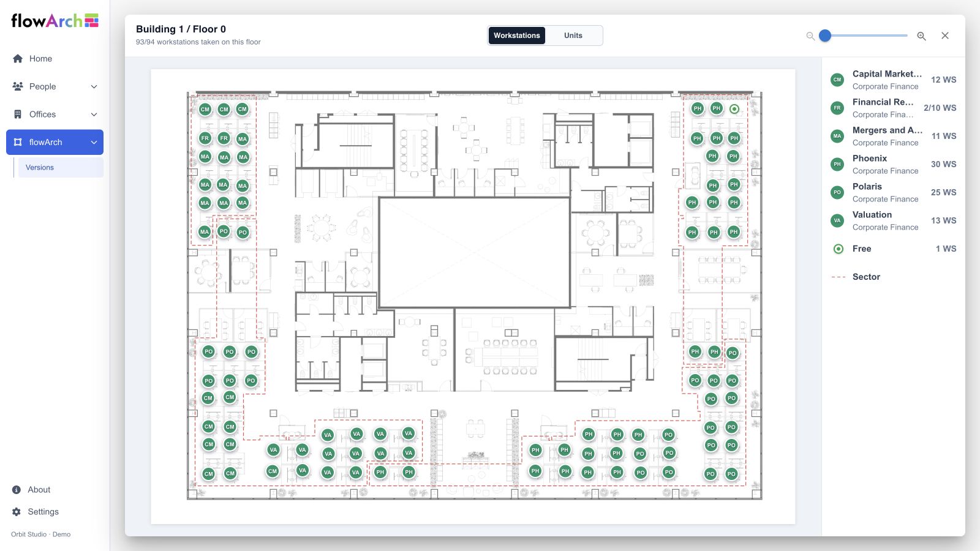980x551 pixels.
Task: Click the zoom slider handle
Action: [x=825, y=36]
